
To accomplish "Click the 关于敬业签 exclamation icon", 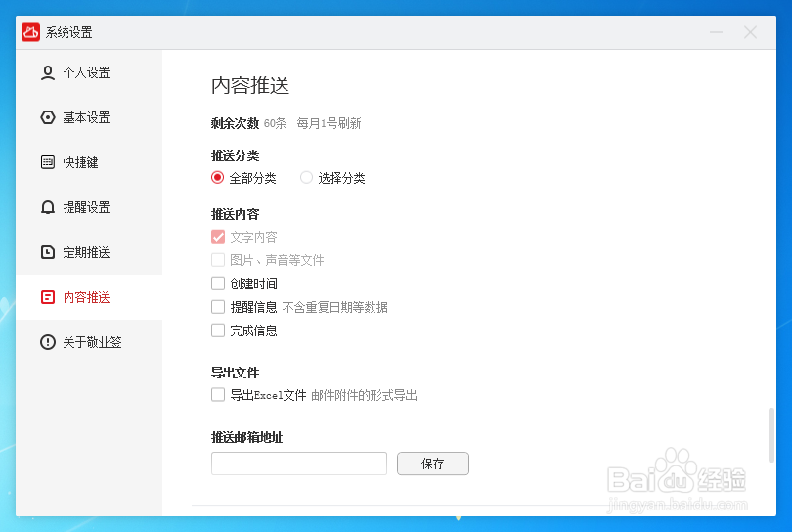I will click(48, 342).
